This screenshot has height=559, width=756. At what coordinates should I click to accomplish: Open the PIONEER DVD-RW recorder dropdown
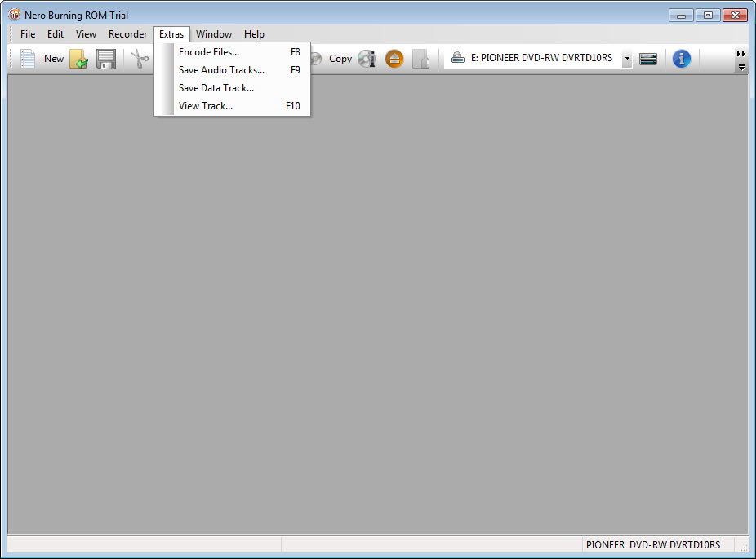coord(627,58)
